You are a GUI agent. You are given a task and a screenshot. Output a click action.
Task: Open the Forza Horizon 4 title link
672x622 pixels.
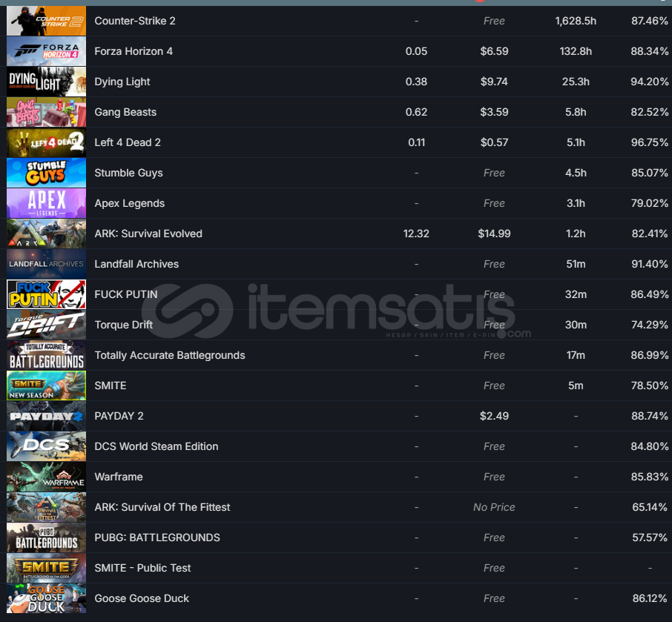(134, 51)
